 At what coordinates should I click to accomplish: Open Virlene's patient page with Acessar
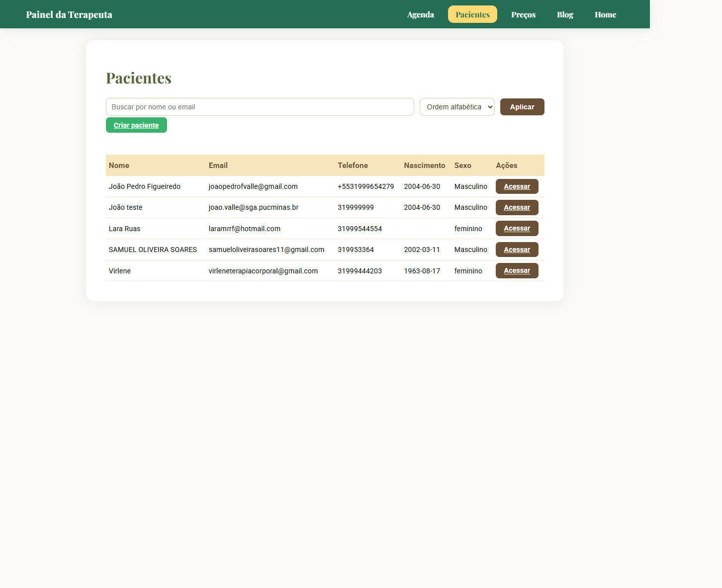point(517,271)
